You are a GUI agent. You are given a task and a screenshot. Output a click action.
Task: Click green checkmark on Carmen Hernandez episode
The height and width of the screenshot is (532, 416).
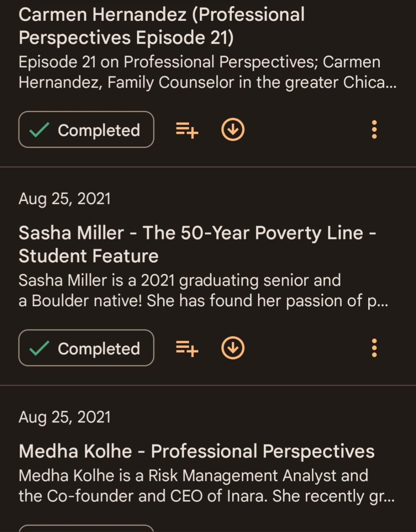[x=39, y=130]
